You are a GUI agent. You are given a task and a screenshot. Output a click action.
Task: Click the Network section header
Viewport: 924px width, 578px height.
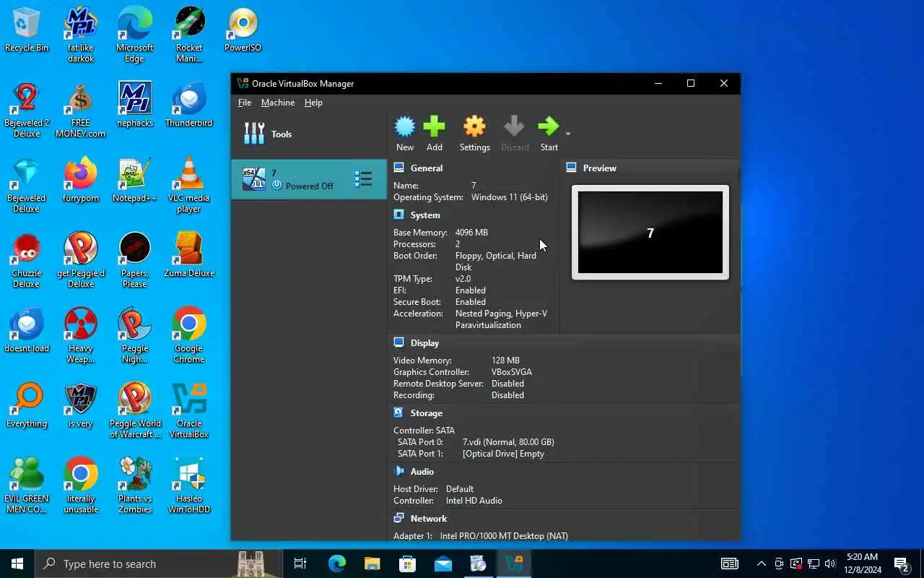429,518
